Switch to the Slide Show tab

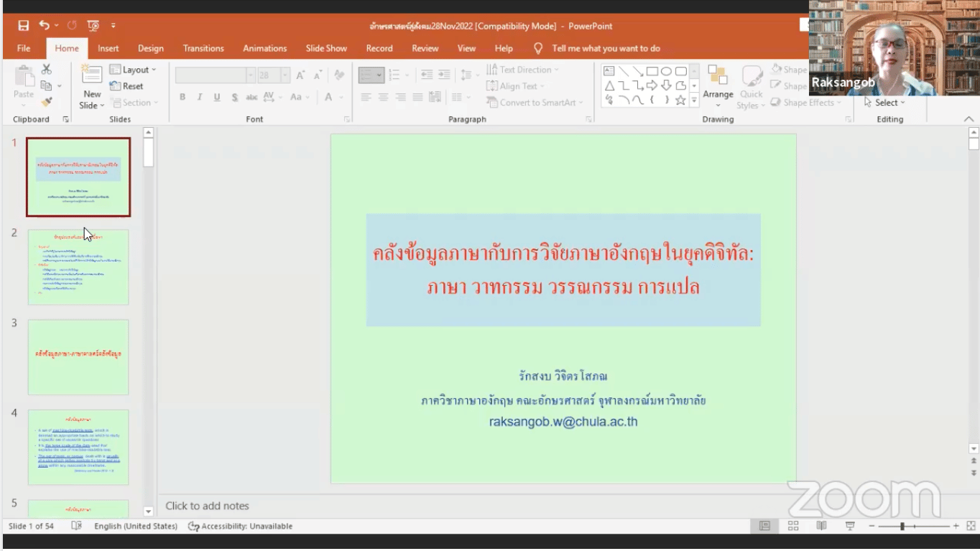[326, 48]
